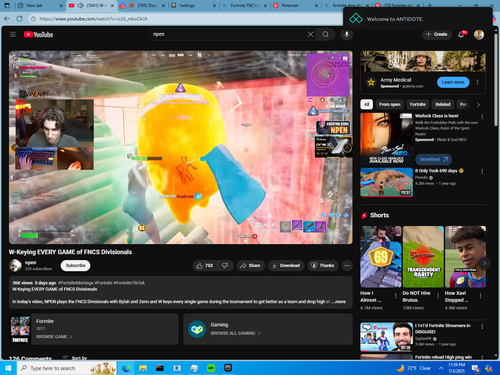Open options for Warlock Class ad

click(x=482, y=116)
